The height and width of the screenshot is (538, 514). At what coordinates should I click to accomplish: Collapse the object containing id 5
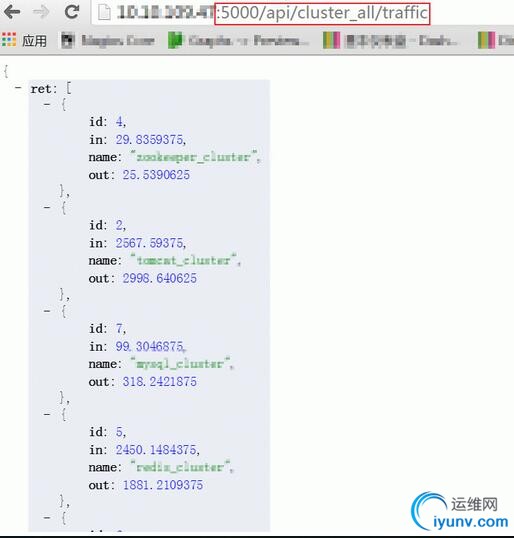coord(47,414)
